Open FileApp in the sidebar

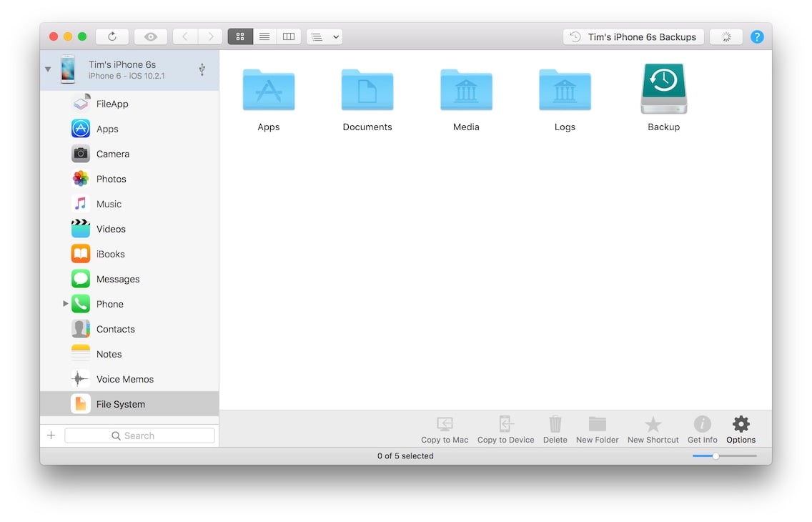pos(129,104)
